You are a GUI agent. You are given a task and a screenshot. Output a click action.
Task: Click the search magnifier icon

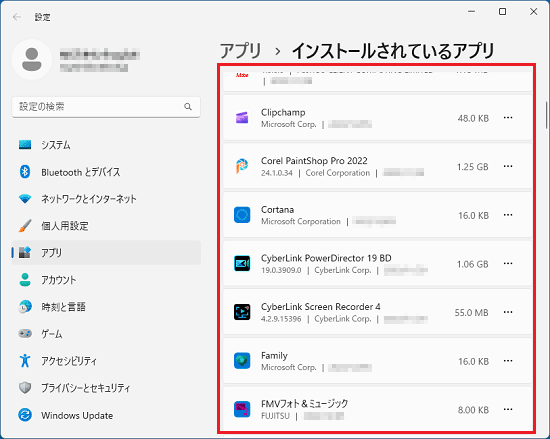188,107
